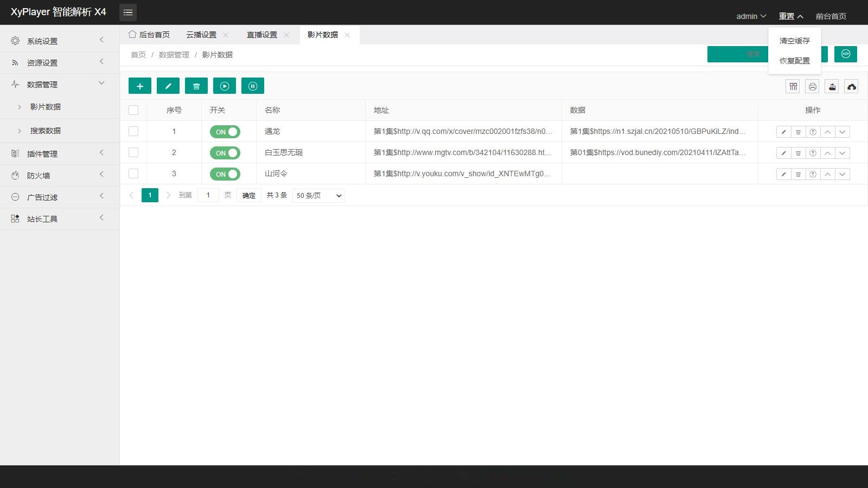The height and width of the screenshot is (488, 868).
Task: Click the 数据管理 breadcrumb link
Action: (x=174, y=55)
